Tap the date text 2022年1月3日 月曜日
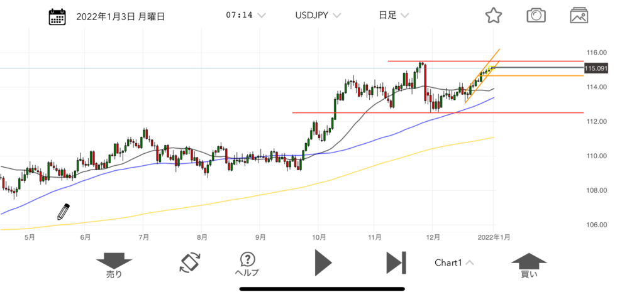The width and height of the screenshot is (644, 297). coord(120,16)
